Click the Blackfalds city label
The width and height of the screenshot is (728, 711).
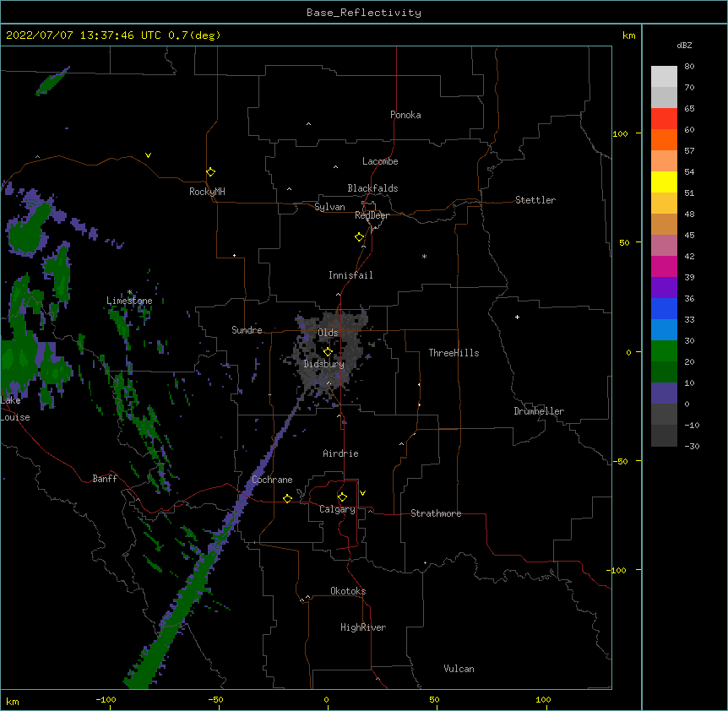tap(372, 188)
